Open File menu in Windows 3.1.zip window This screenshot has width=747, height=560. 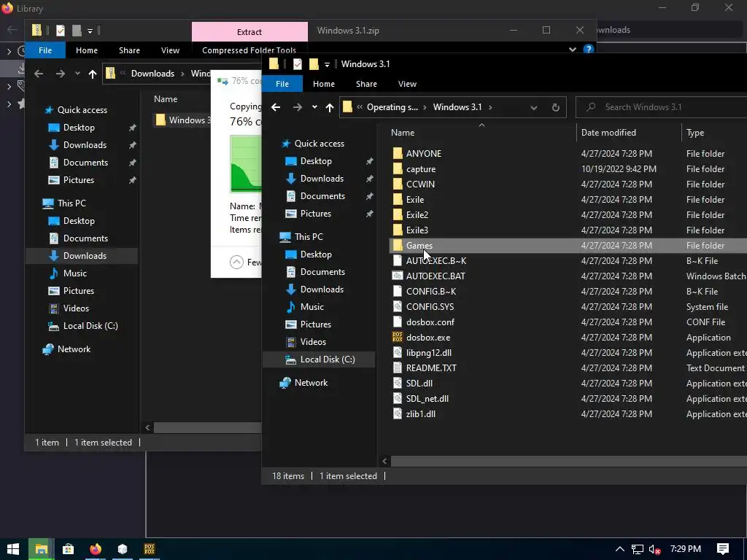(45, 50)
